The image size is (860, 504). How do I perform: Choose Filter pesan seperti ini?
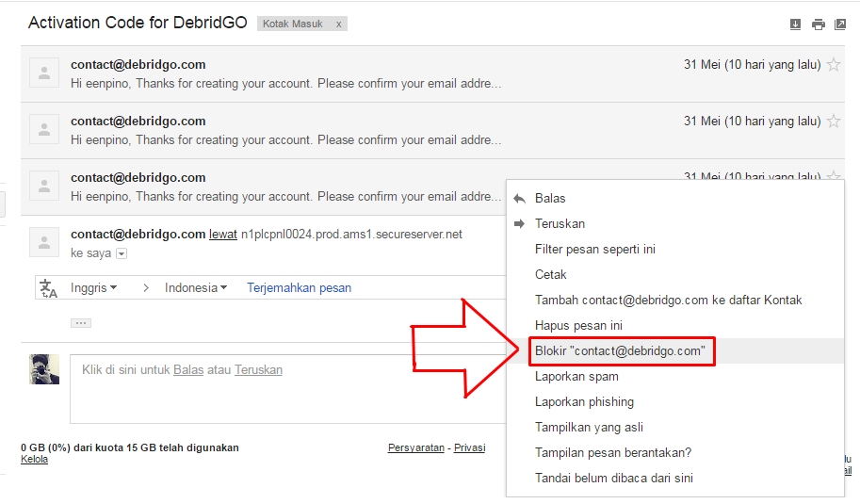(x=674, y=249)
